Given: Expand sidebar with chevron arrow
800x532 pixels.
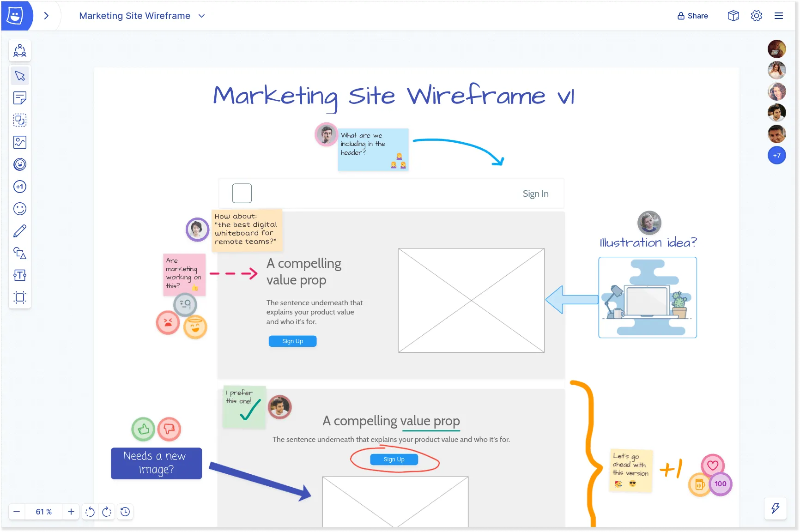Looking at the screenshot, I should (x=46, y=16).
